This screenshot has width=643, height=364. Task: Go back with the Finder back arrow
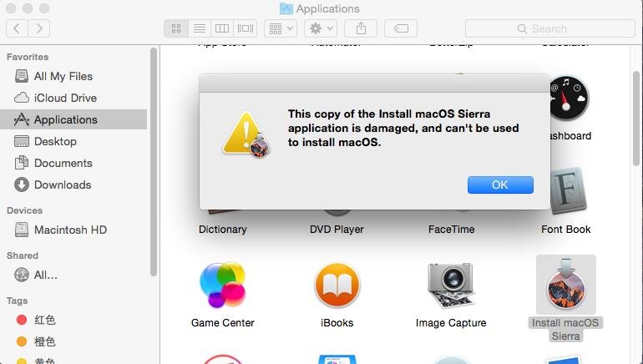pos(17,28)
